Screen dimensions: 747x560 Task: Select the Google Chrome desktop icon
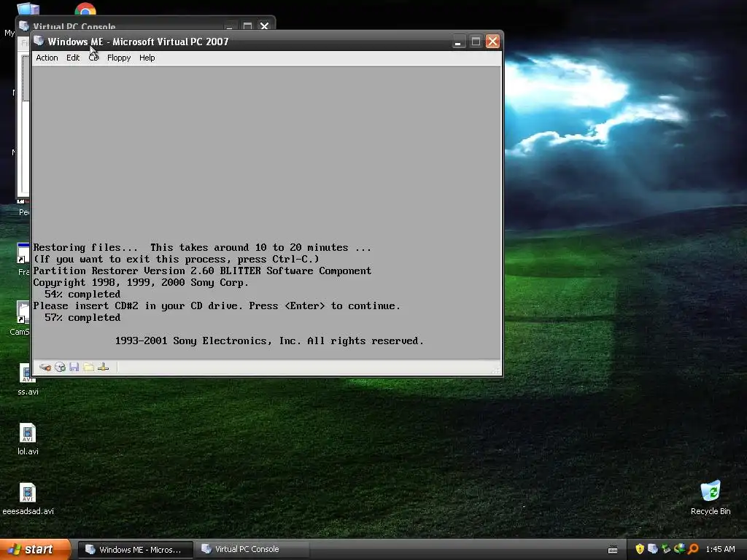[x=85, y=9]
